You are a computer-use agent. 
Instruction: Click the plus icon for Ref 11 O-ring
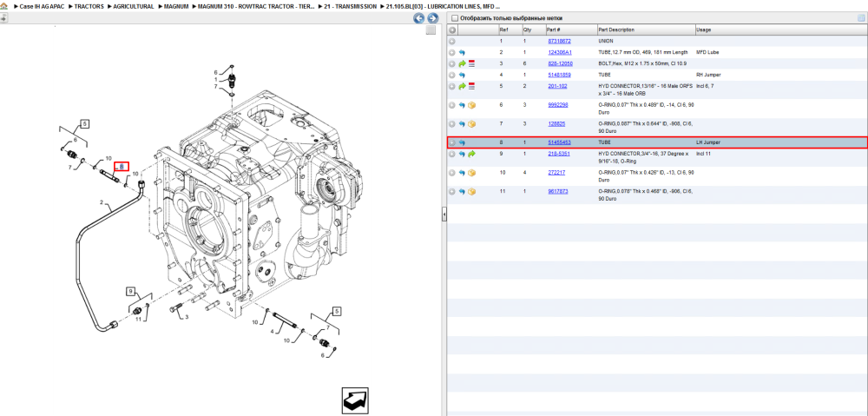[452, 192]
